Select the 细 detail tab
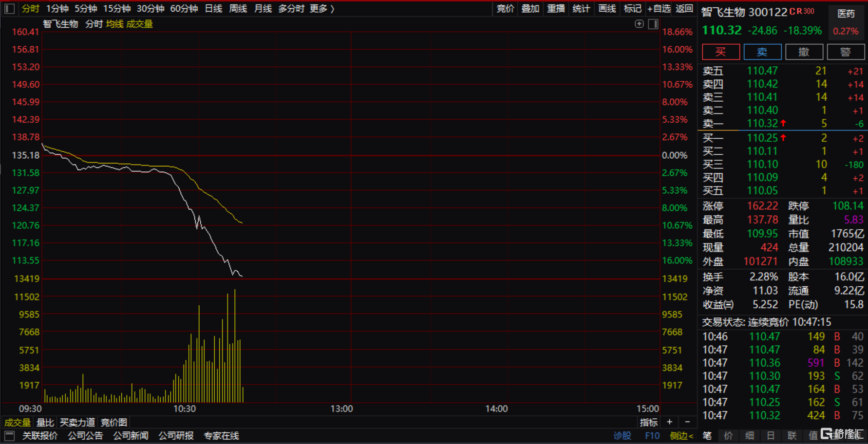The height and width of the screenshot is (444, 868). point(750,436)
